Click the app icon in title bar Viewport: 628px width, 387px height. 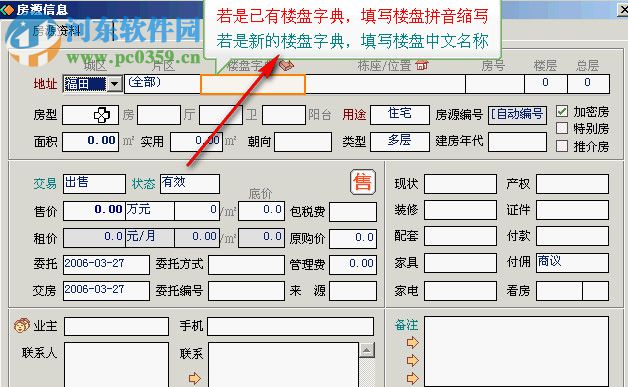click(x=7, y=9)
